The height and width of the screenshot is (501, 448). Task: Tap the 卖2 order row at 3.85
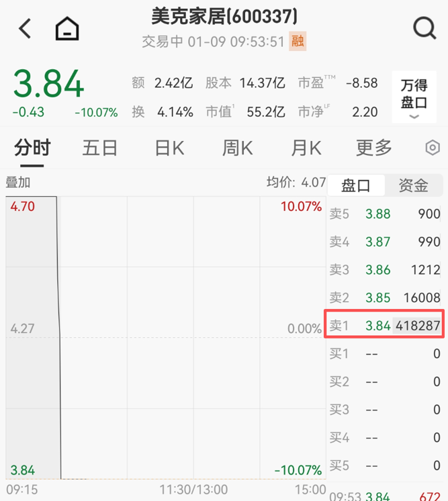point(385,298)
